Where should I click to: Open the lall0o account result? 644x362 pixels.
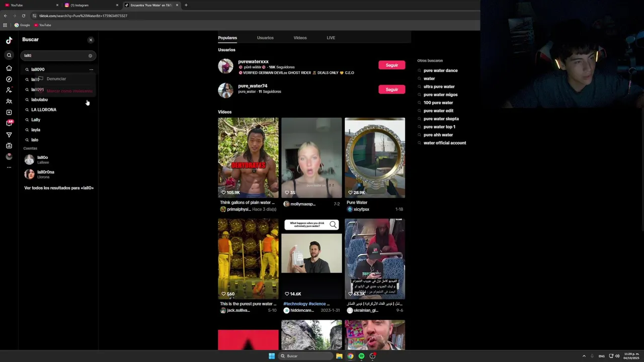(x=59, y=160)
